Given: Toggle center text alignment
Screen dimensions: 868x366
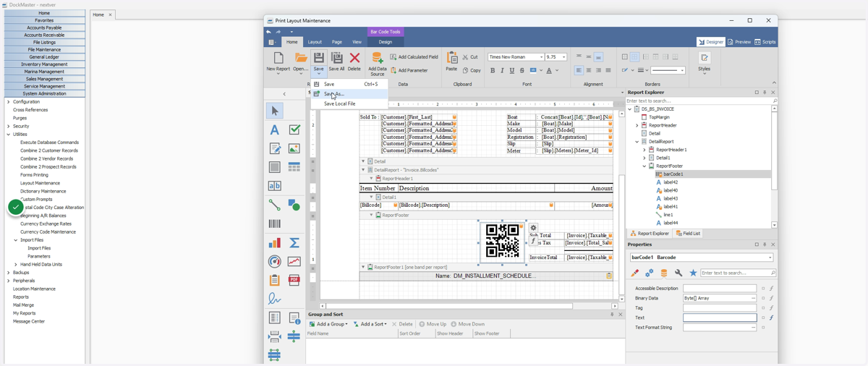Looking at the screenshot, I should click(589, 71).
